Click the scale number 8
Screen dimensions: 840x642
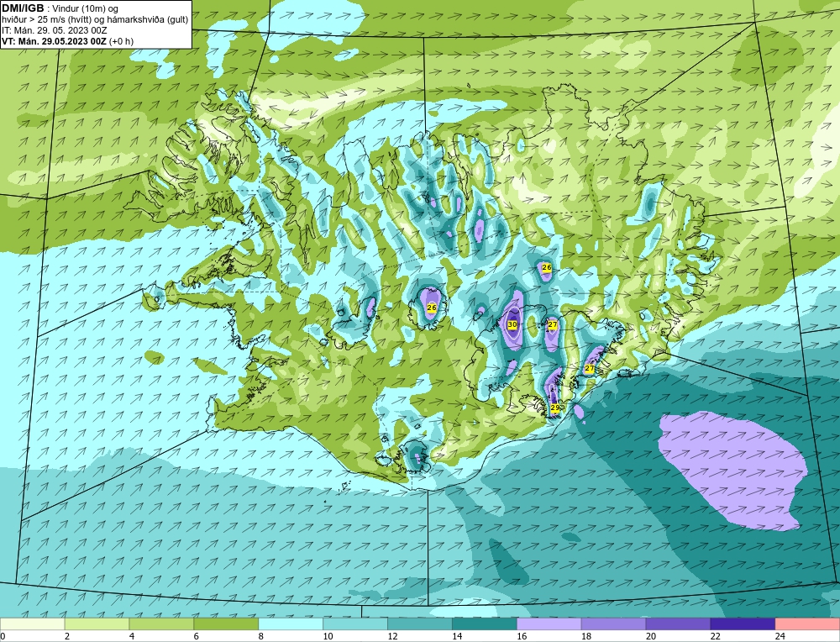(x=261, y=636)
